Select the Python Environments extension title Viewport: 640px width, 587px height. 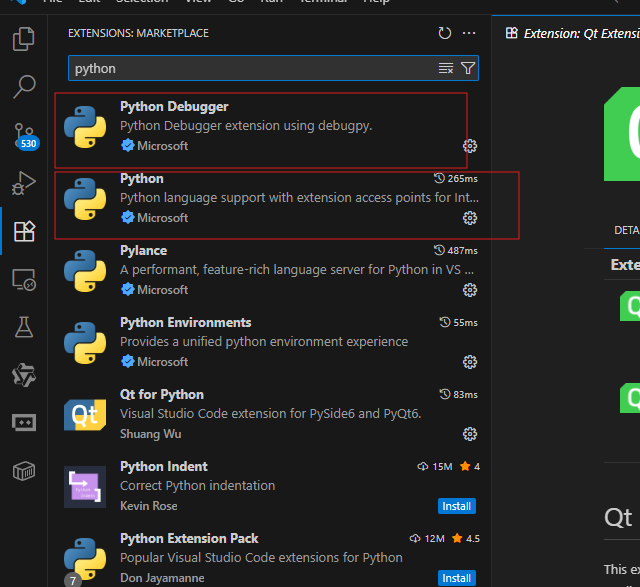tap(185, 322)
